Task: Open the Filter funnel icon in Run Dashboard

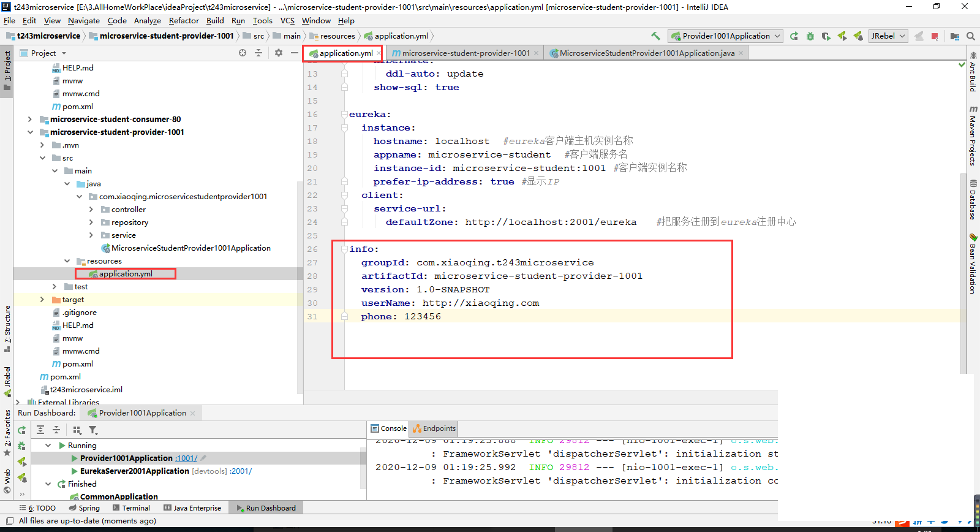Action: (93, 430)
